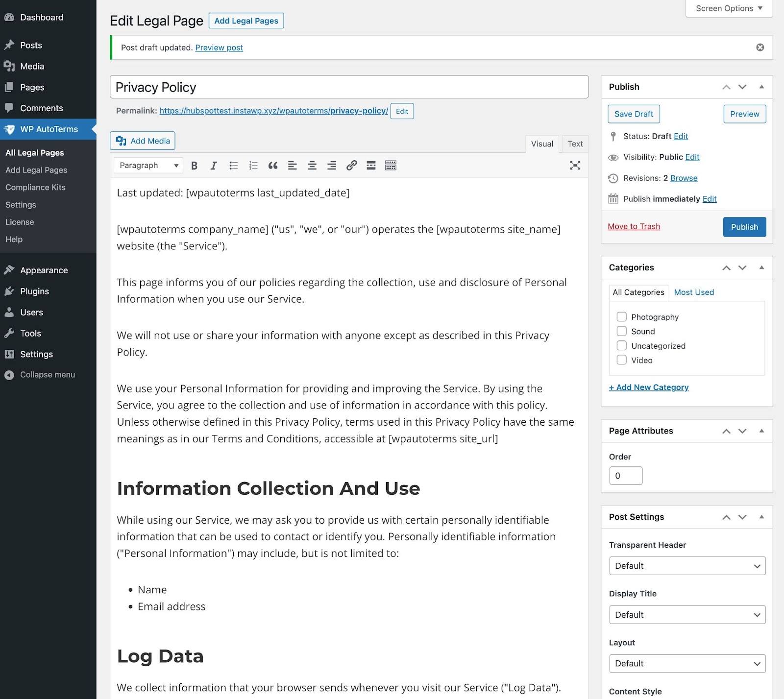This screenshot has height=699, width=784.
Task: Switch to Most Used categories tab
Action: pos(694,292)
